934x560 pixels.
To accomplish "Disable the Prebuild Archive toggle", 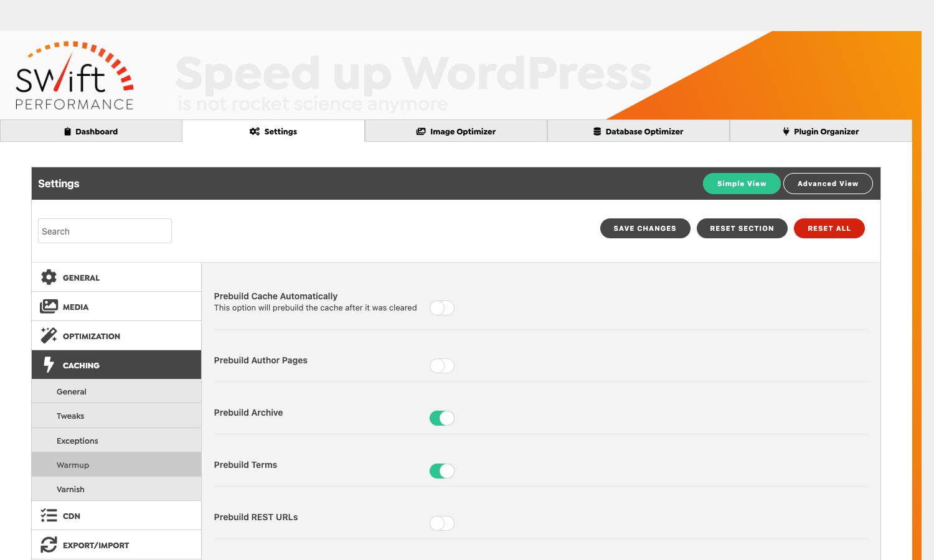I will click(442, 418).
